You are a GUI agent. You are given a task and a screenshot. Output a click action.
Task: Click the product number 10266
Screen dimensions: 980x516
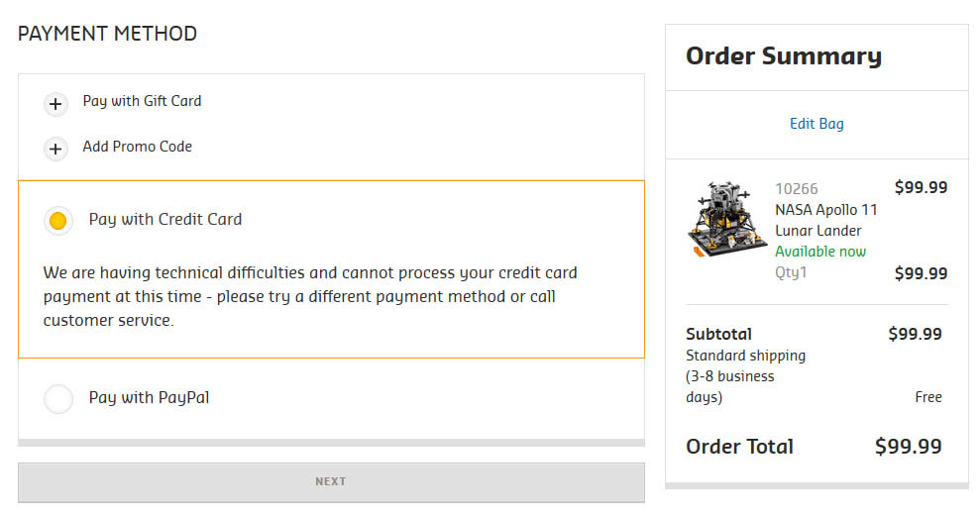click(797, 188)
